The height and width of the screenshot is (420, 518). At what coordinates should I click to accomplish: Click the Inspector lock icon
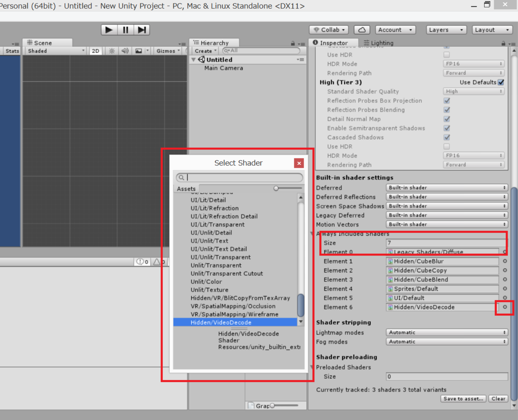coord(503,44)
